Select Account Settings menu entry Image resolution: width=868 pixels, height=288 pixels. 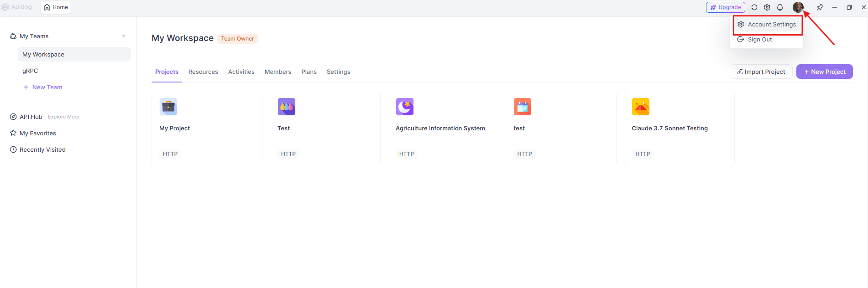coord(768,25)
